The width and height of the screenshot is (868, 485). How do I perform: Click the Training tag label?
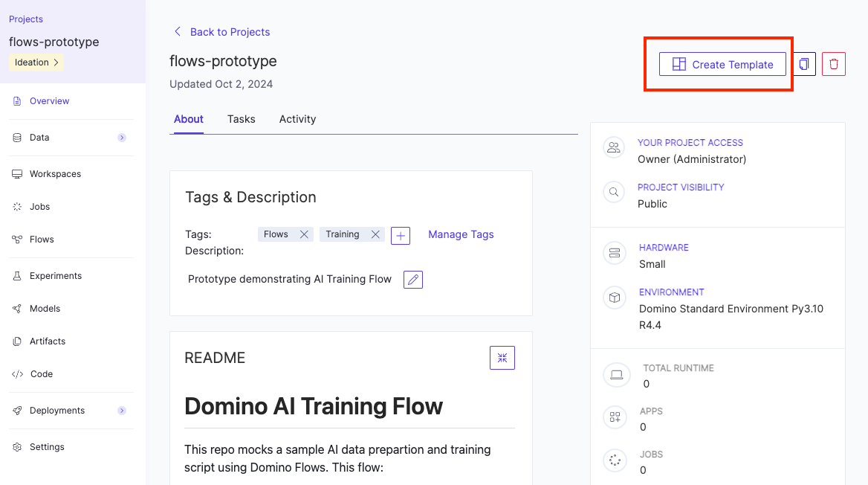[x=342, y=234]
